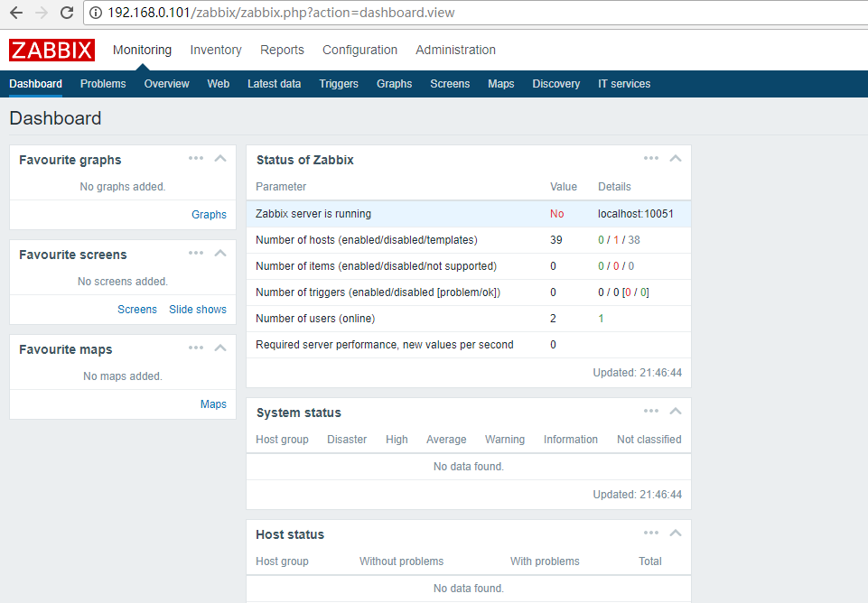Click Status of Zabbix Updated: 21:46:44 timestamp
The width and height of the screenshot is (868, 603).
pyautogui.click(x=637, y=373)
